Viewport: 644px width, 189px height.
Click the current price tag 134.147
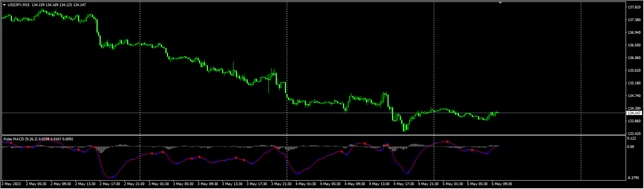pos(634,113)
